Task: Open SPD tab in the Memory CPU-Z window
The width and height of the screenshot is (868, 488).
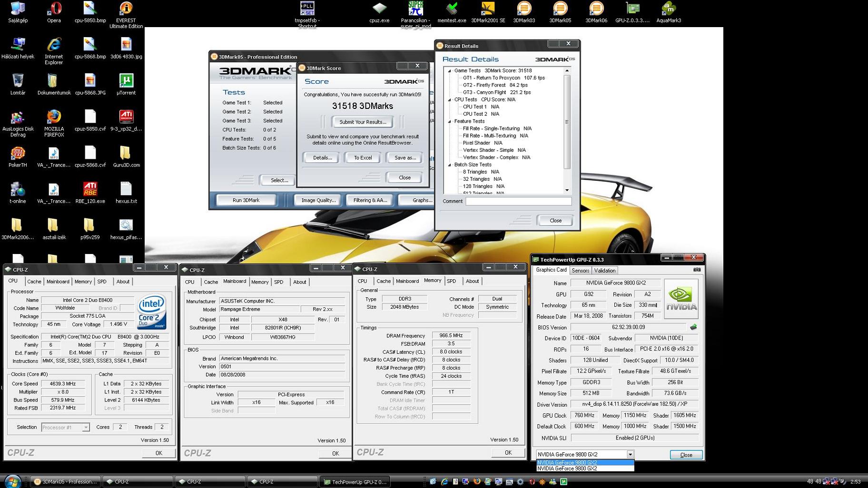Action: [451, 281]
